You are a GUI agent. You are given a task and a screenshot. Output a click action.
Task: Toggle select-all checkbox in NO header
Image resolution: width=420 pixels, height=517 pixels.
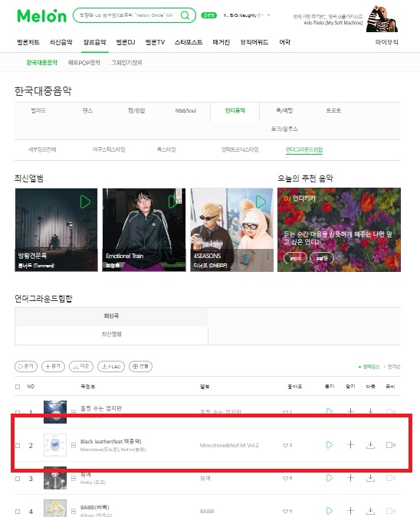point(18,387)
